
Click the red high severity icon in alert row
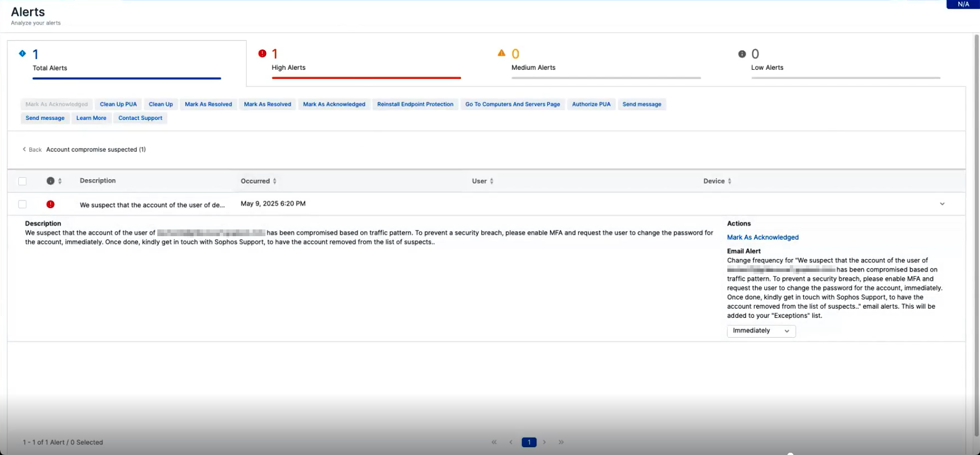click(x=50, y=204)
